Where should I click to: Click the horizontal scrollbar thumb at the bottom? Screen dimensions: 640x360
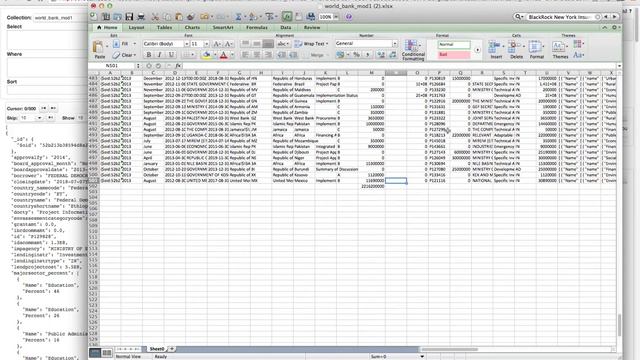pos(449,349)
